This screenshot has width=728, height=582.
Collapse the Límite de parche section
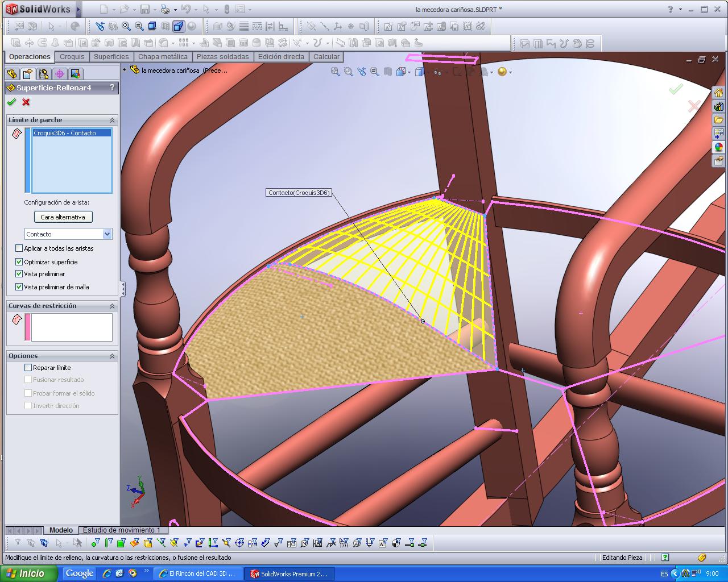tap(112, 120)
